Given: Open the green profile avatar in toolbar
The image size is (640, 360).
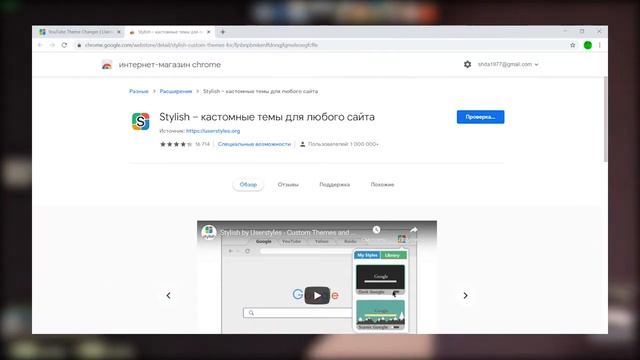Looking at the screenshot, I should click(x=588, y=45).
